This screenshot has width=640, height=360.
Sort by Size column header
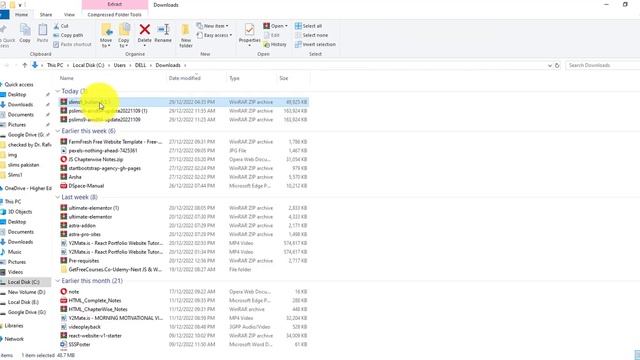284,78
